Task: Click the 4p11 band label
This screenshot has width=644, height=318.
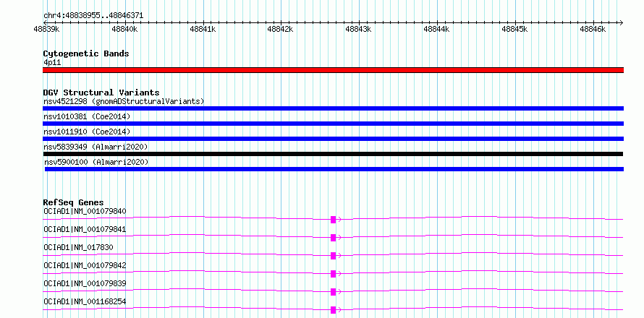Action: point(52,62)
